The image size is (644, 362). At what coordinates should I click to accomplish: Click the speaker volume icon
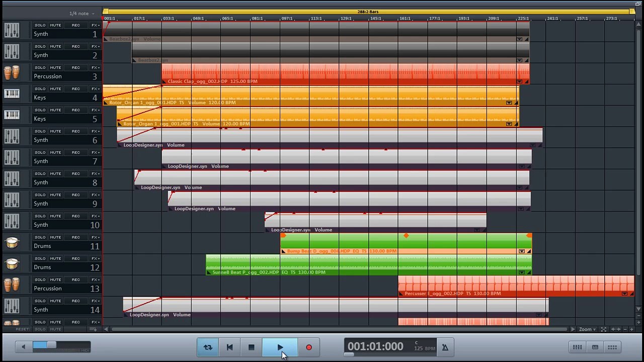coord(23,346)
